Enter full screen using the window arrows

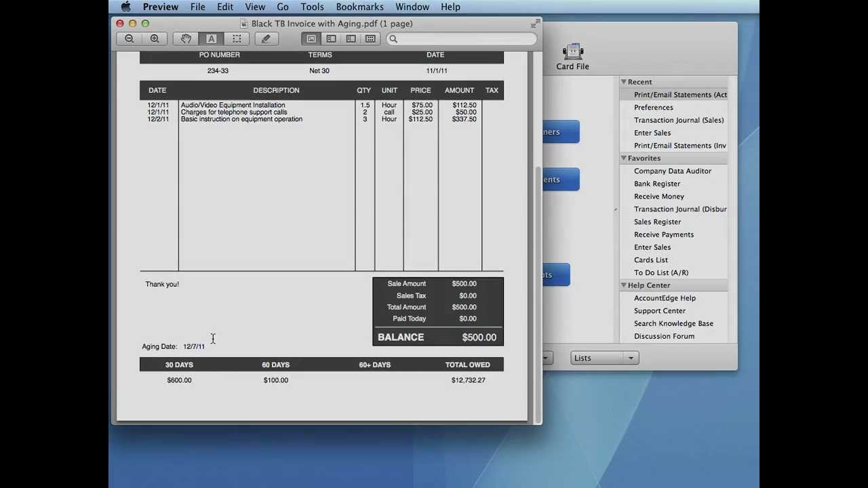coord(534,24)
